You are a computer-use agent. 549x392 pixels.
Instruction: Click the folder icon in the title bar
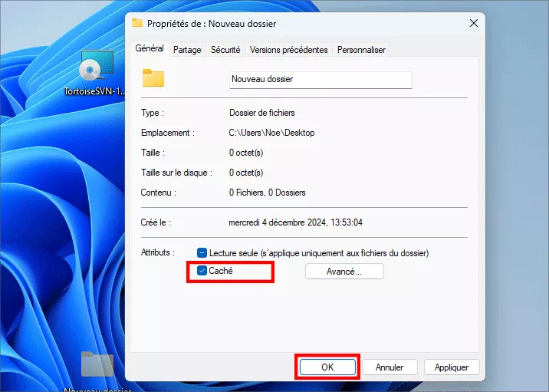tap(137, 23)
